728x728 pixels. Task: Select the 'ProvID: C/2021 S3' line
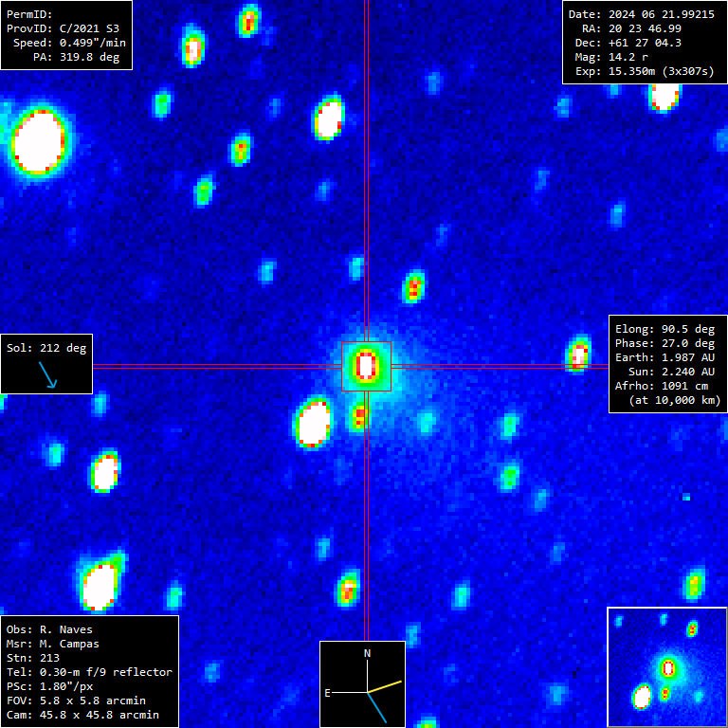tap(63, 28)
